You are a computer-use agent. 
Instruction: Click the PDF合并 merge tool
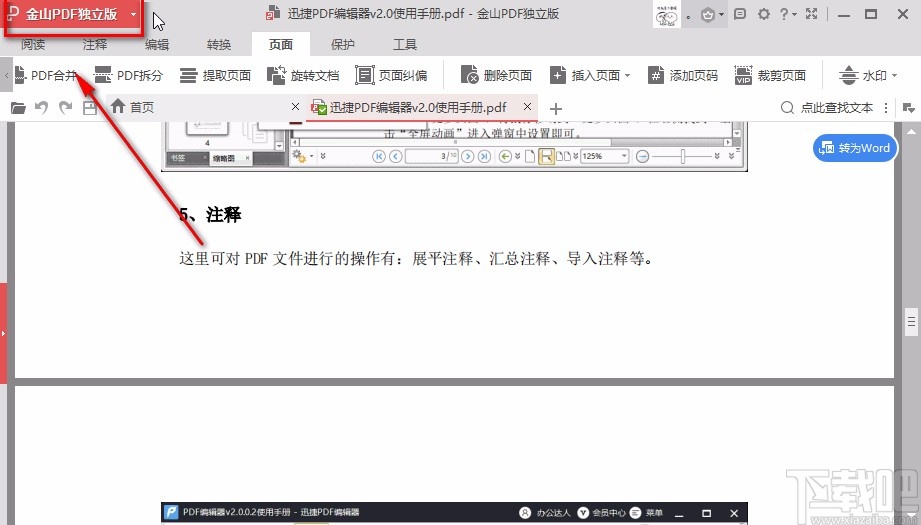[x=46, y=75]
